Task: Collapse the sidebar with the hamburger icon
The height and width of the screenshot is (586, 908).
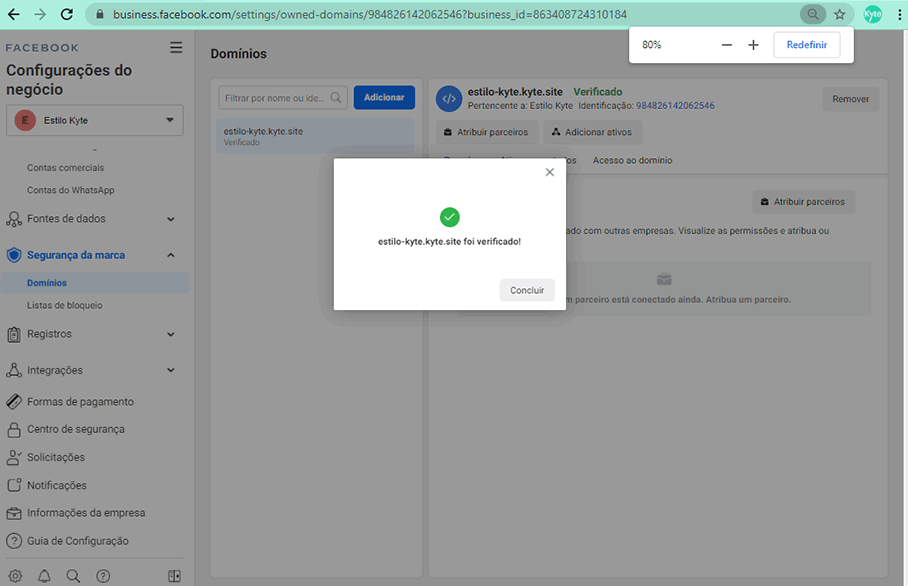Action: pyautogui.click(x=176, y=47)
